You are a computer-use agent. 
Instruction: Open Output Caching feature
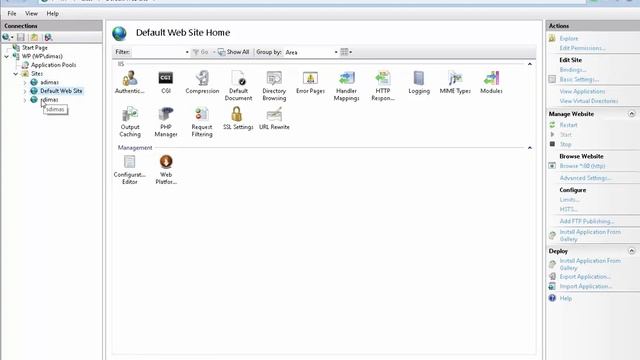pos(130,122)
